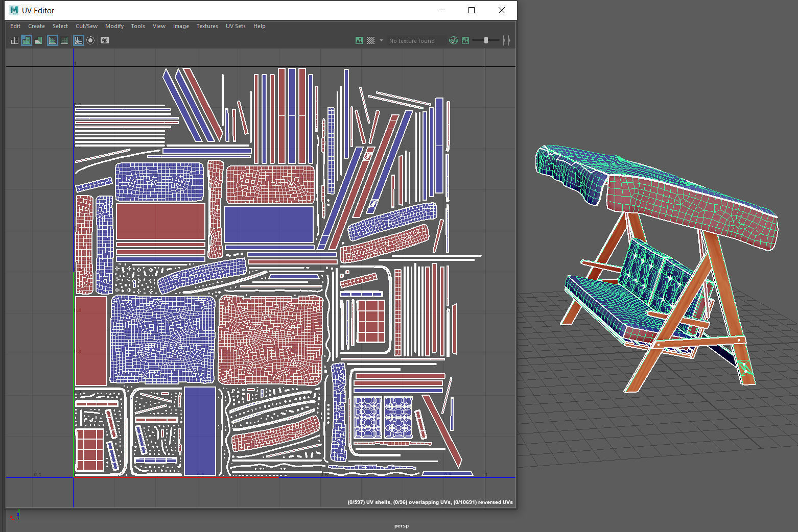Open the Create menu
Image resolution: width=798 pixels, height=532 pixels.
pyautogui.click(x=36, y=26)
